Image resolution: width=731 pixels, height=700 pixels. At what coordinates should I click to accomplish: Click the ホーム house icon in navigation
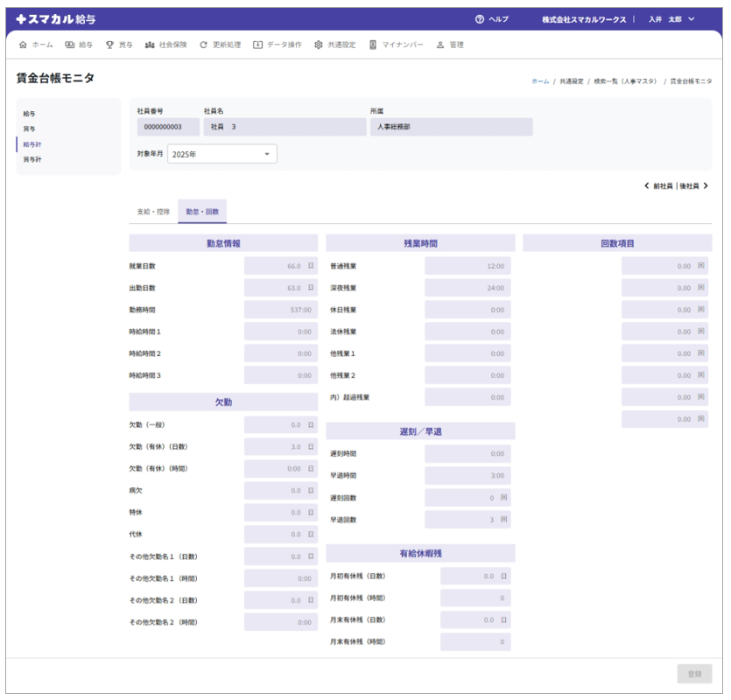click(23, 45)
